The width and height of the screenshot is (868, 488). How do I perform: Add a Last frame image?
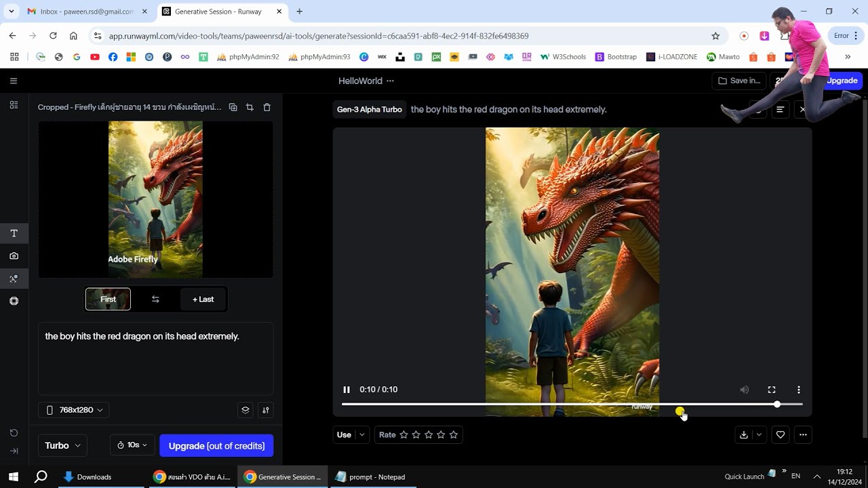tap(203, 299)
